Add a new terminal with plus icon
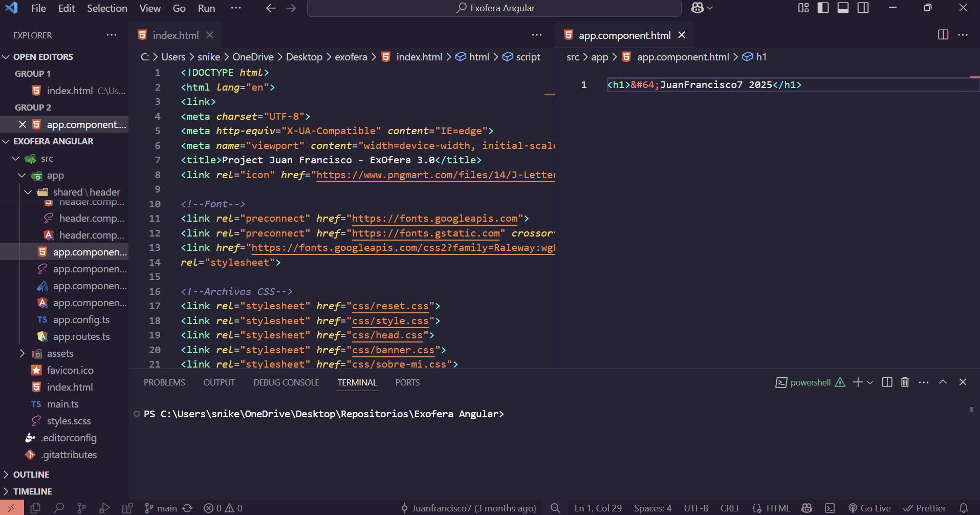 (x=858, y=382)
